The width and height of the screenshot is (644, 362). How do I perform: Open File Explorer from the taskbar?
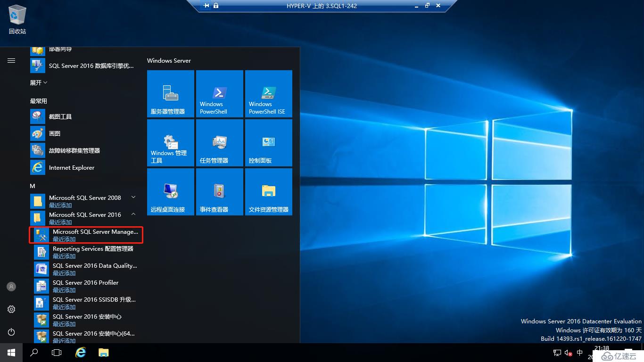click(103, 353)
